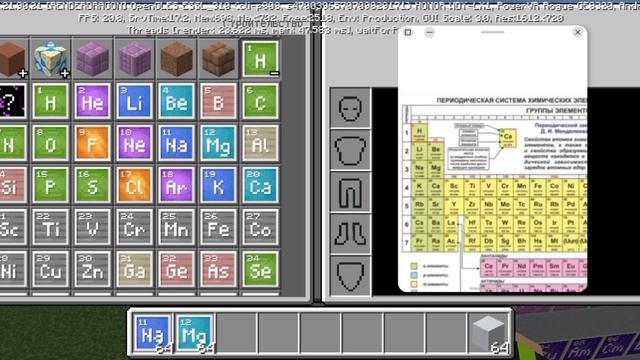
Task: Select the Chromium element block
Action: click(x=134, y=227)
